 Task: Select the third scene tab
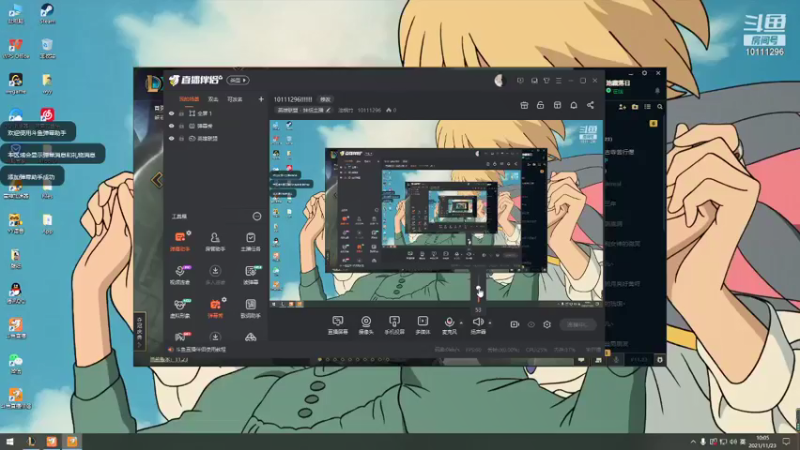(x=235, y=99)
